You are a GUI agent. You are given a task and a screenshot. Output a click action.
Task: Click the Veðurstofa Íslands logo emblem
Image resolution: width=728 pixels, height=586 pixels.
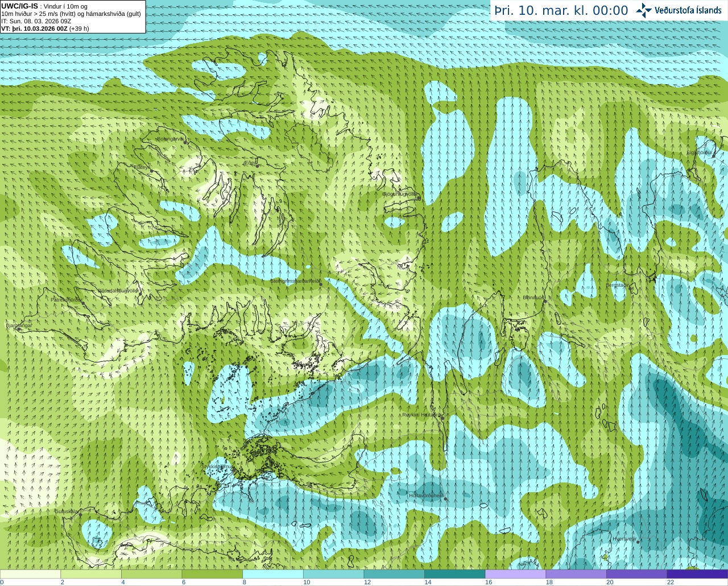644,10
